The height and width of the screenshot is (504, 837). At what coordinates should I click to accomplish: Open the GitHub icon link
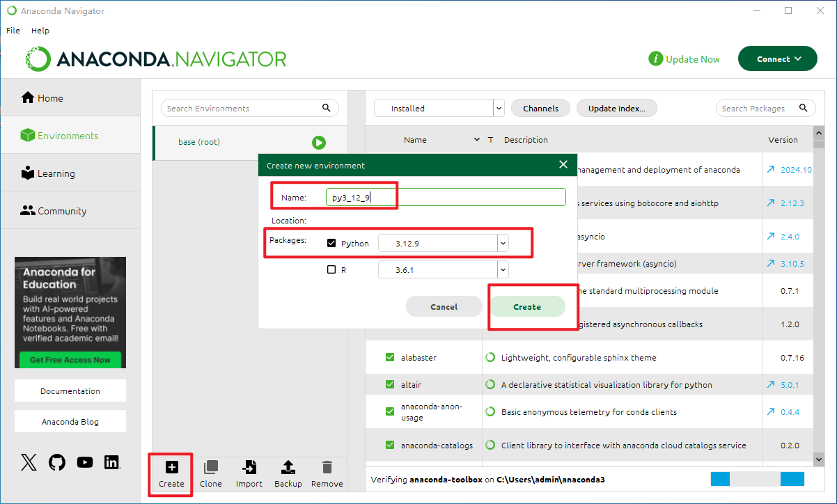coord(57,462)
